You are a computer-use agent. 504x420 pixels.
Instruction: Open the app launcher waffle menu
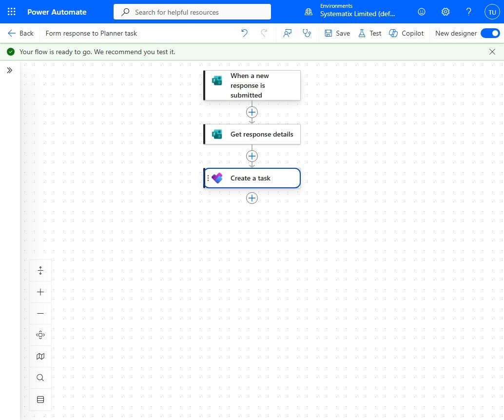[12, 12]
